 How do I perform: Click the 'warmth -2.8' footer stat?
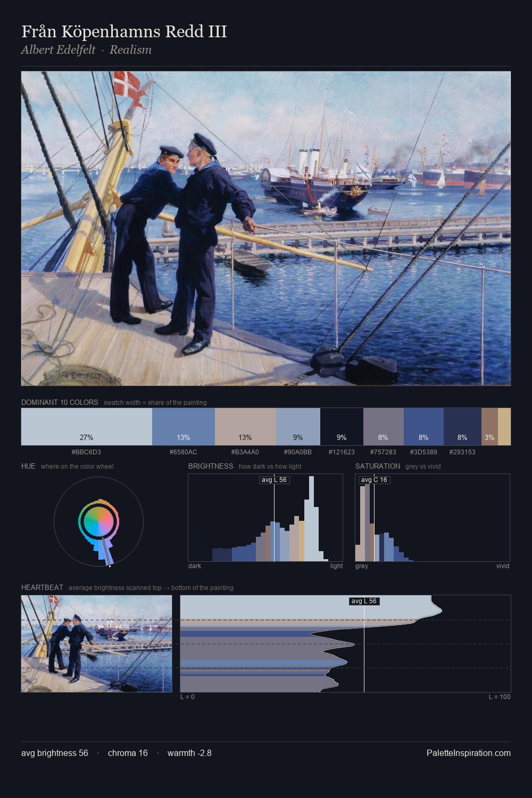[x=189, y=753]
